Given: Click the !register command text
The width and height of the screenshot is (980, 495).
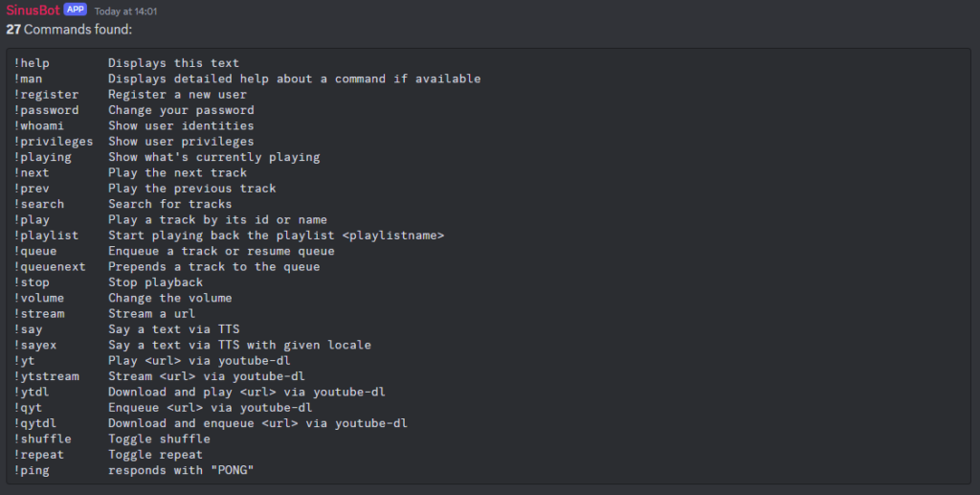Looking at the screenshot, I should 46,95.
